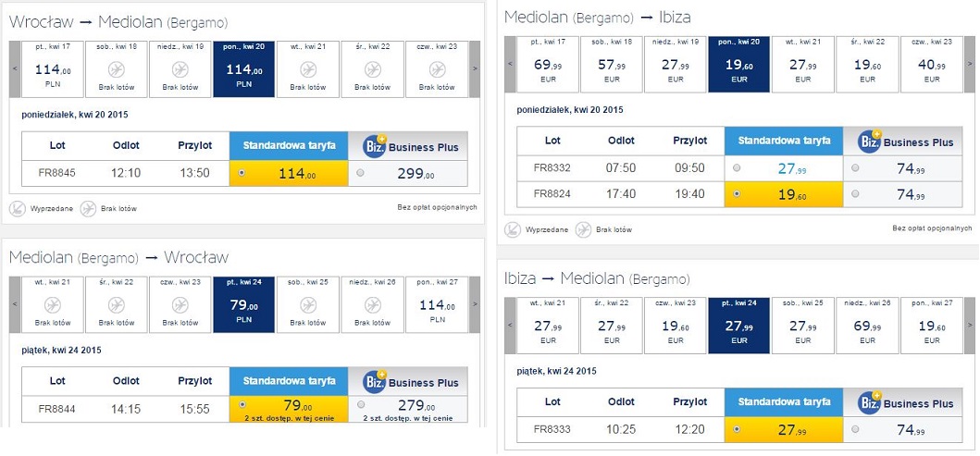This screenshot has height=456, width=980.
Task: Select standard 27,99 fare for flight FR8332
Action: point(737,168)
